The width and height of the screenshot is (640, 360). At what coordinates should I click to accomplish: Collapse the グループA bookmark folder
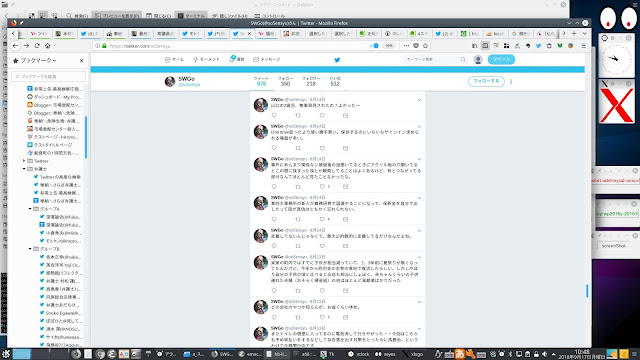point(30,209)
